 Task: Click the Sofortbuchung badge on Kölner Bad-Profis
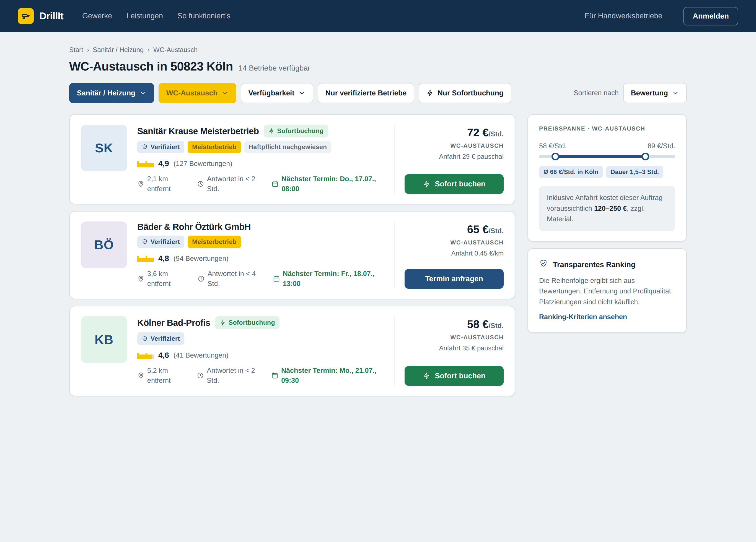[247, 322]
